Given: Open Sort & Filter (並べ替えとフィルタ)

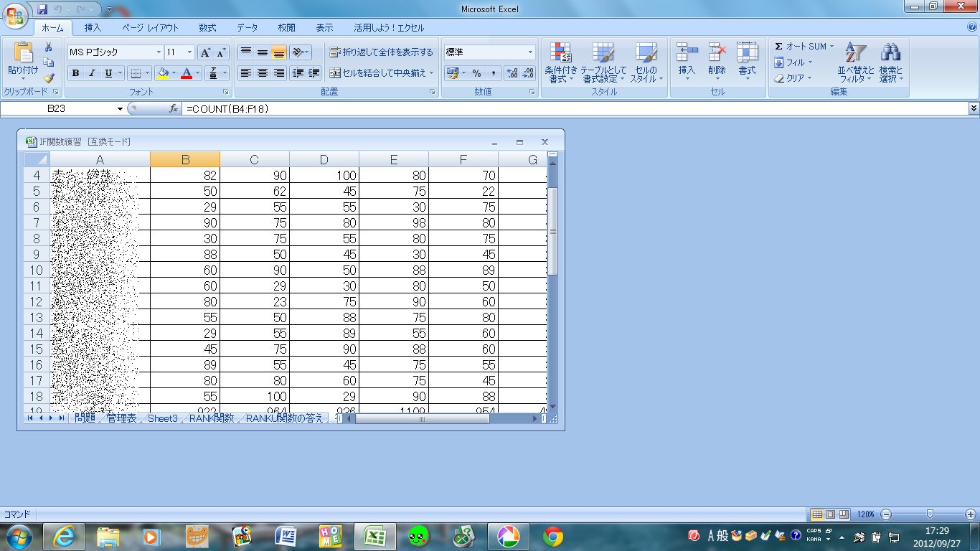Looking at the screenshot, I should pyautogui.click(x=856, y=63).
